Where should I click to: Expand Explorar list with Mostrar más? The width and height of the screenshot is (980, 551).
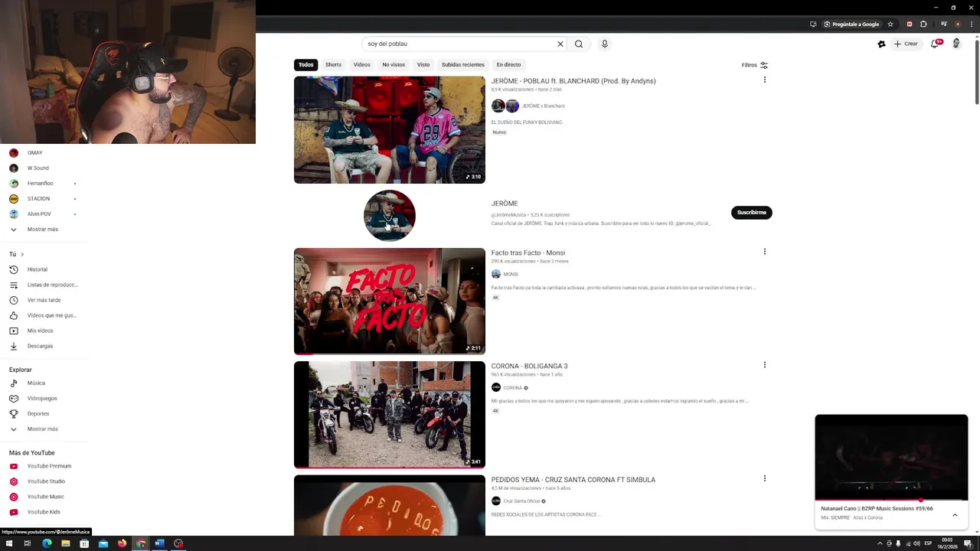(x=44, y=429)
